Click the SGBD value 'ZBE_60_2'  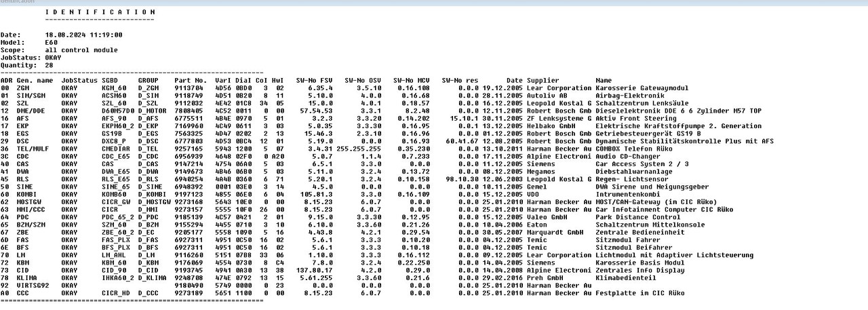(118, 233)
